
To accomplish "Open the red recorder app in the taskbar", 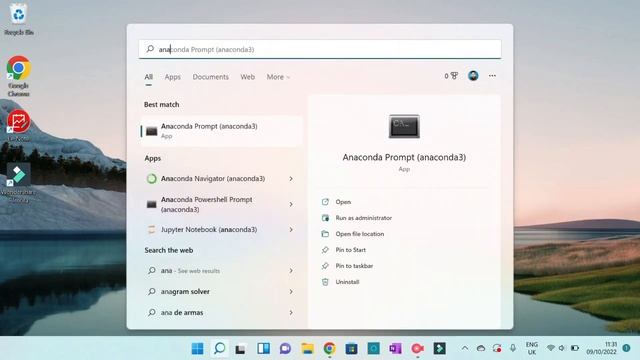I will click(x=417, y=349).
